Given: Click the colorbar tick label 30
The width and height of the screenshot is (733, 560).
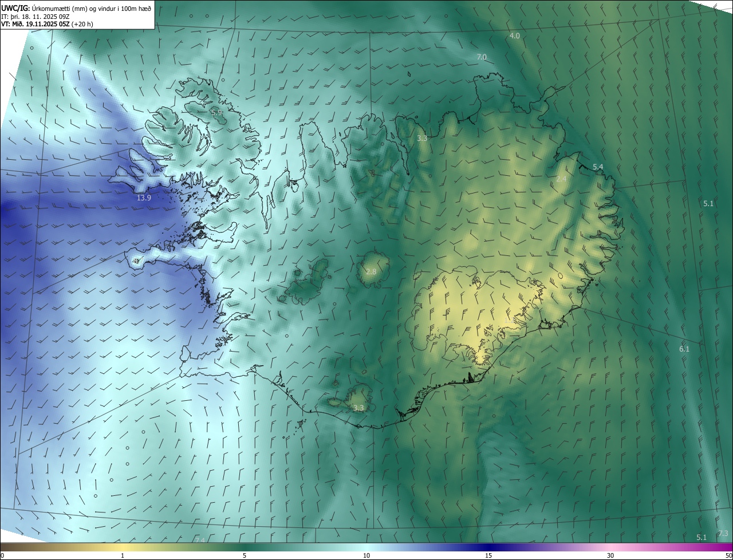Looking at the screenshot, I should coord(610,556).
